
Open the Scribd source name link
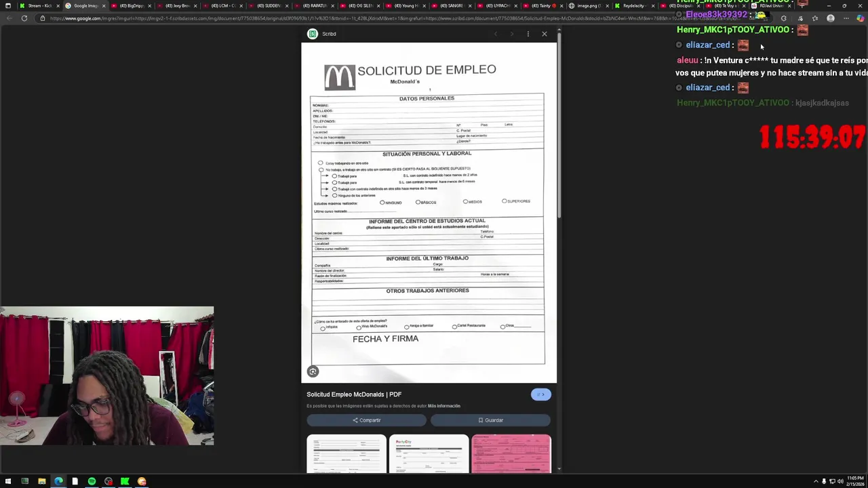tap(329, 34)
